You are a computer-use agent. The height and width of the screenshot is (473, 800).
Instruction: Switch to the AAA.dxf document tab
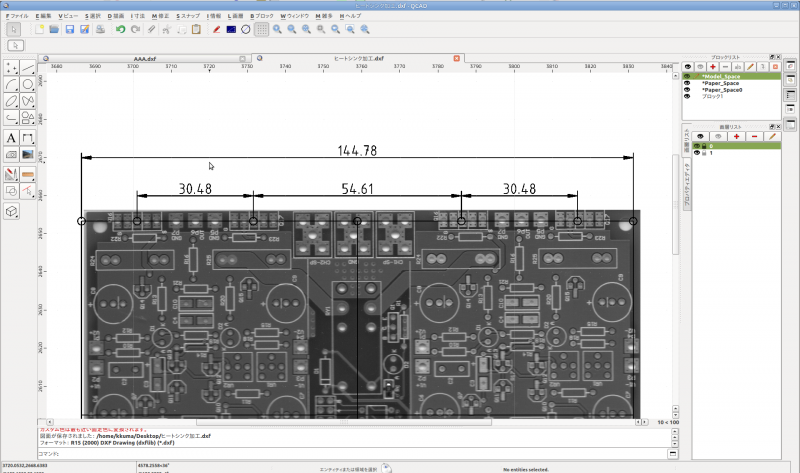point(145,59)
